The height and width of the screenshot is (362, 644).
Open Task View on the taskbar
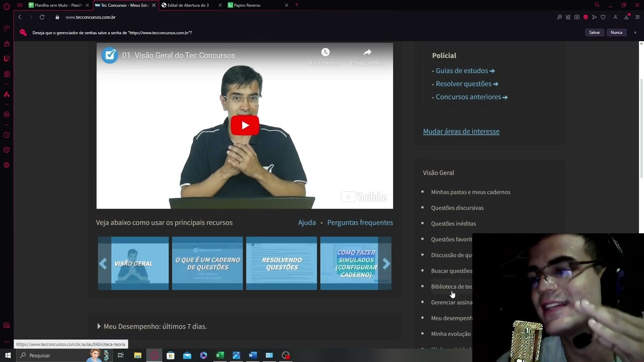pyautogui.click(x=121, y=355)
